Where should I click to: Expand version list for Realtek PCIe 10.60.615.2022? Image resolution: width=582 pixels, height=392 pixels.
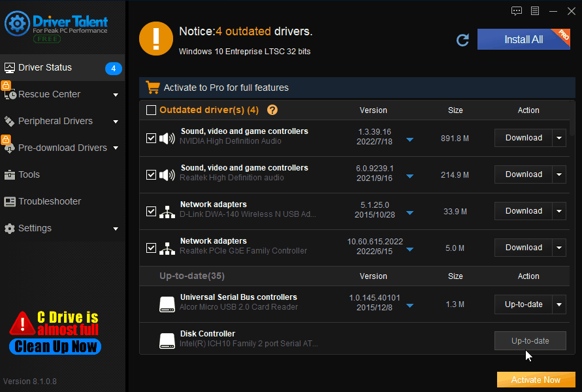(410, 250)
